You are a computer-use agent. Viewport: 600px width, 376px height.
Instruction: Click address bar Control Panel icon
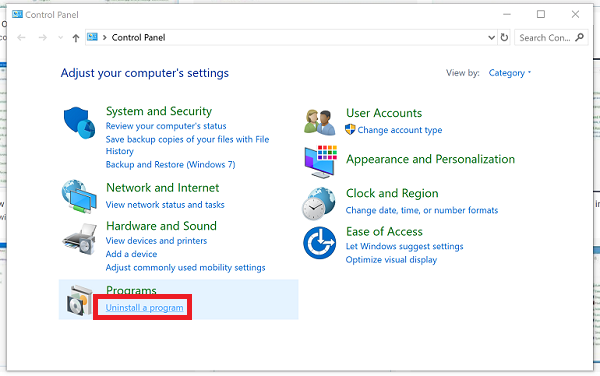tap(92, 37)
